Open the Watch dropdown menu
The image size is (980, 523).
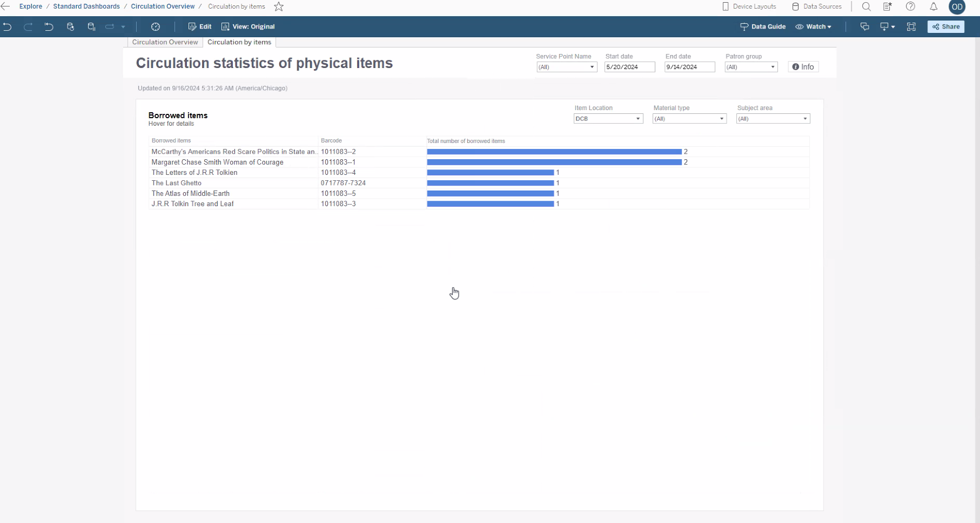[814, 26]
